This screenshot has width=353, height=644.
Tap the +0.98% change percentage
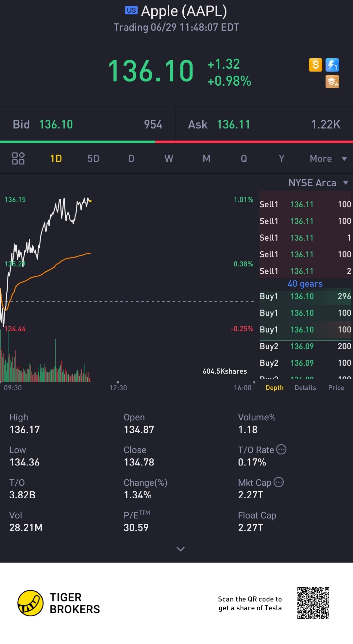[229, 81]
